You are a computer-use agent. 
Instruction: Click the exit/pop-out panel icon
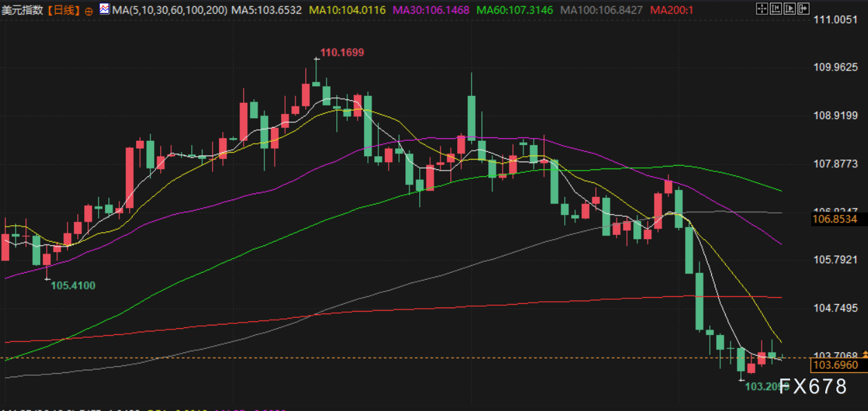pos(803,8)
